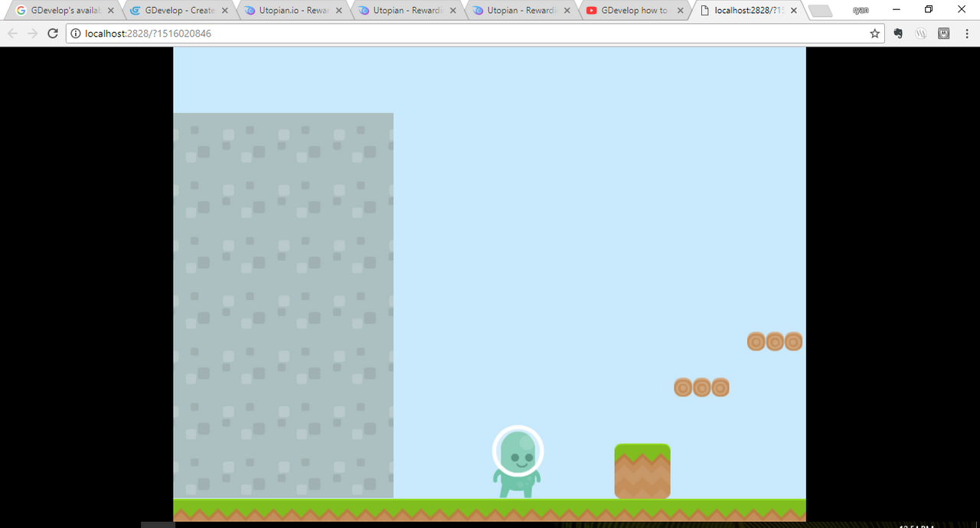Close the localhost:2828 tab
980x528 pixels.
[x=794, y=11]
